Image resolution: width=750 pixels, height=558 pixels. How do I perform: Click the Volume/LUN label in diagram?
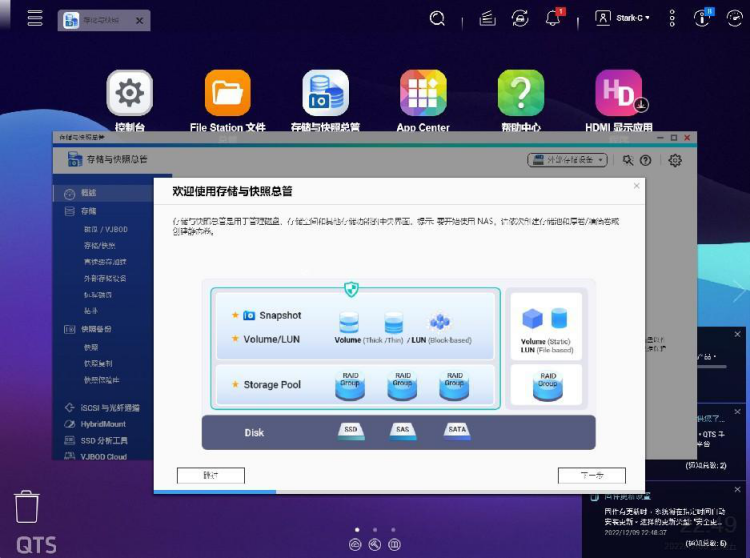272,339
